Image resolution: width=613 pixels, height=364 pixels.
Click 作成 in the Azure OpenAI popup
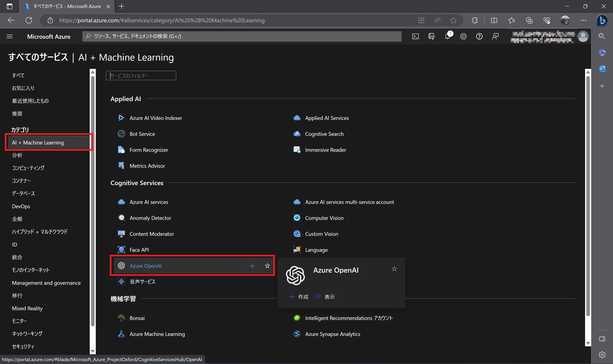298,297
